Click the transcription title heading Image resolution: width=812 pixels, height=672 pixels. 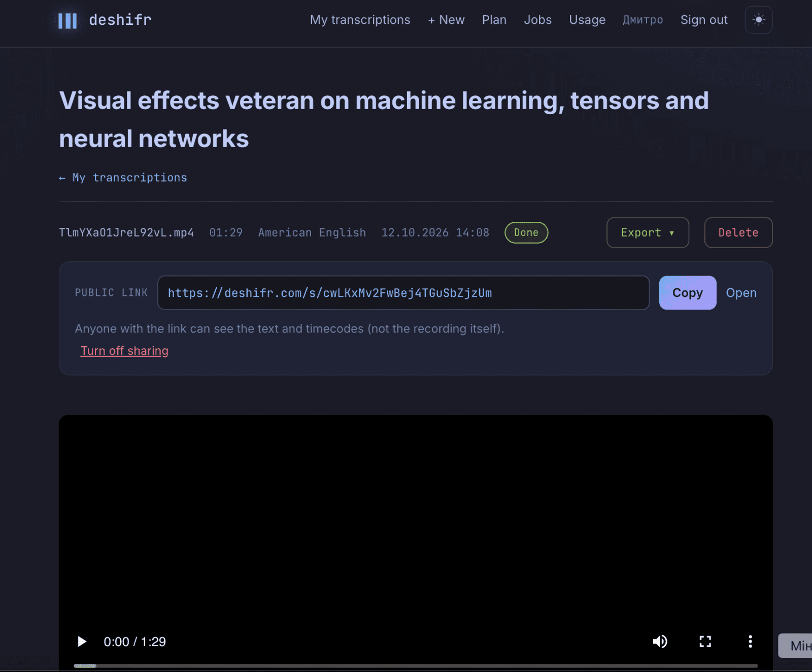pyautogui.click(x=384, y=119)
